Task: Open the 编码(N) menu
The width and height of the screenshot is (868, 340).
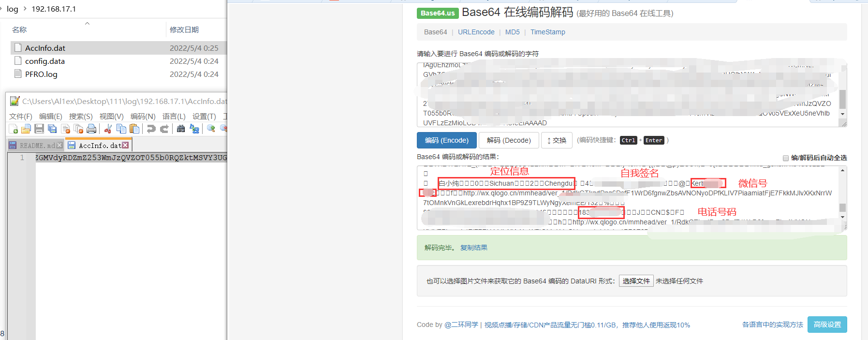Action: (143, 117)
